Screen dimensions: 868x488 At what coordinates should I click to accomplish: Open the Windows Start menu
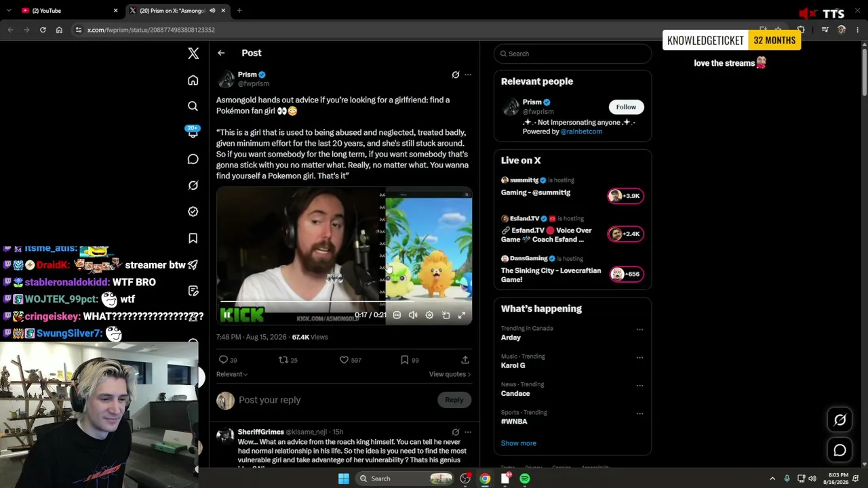pyautogui.click(x=344, y=479)
